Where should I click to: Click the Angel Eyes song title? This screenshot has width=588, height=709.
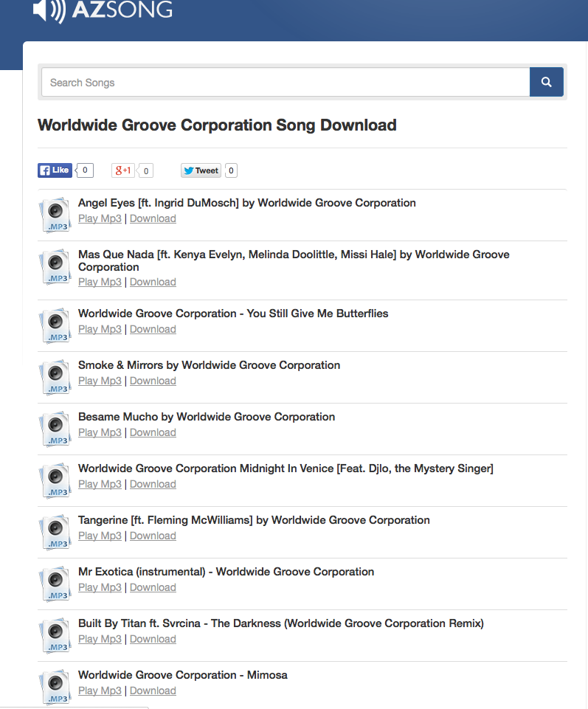click(x=247, y=203)
